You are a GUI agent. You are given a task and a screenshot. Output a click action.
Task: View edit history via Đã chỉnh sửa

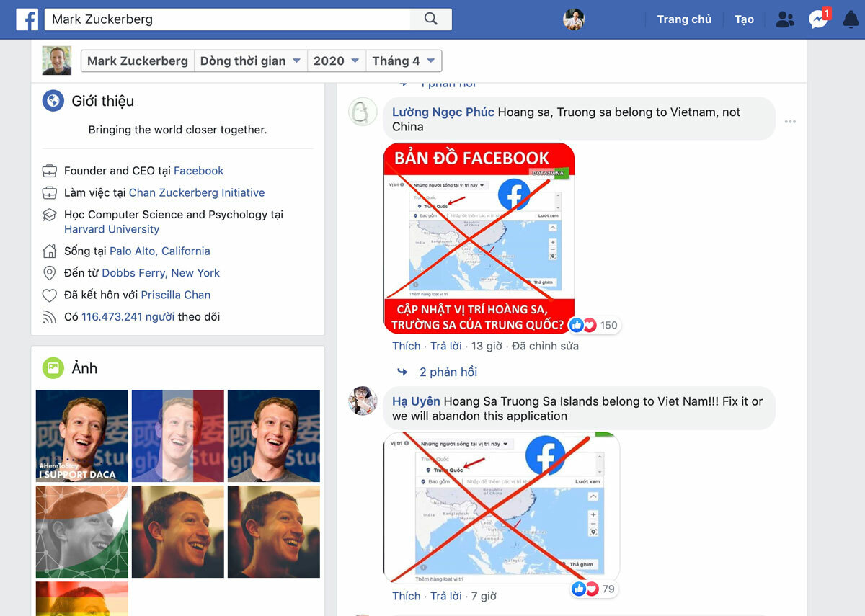[x=545, y=346]
